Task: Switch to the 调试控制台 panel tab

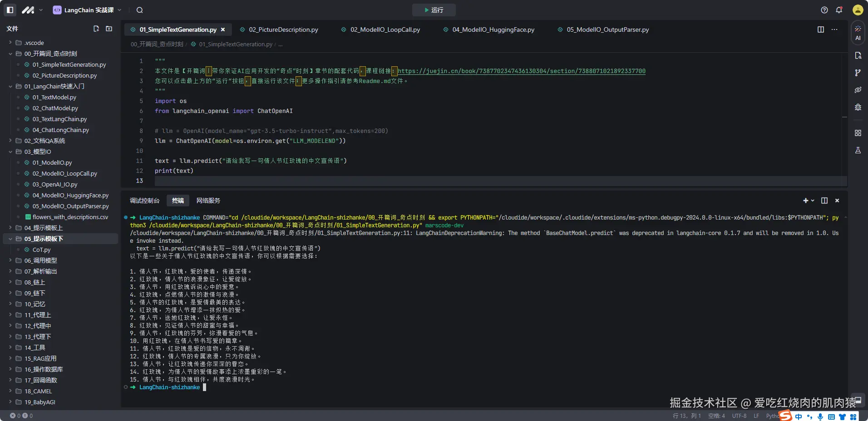Action: coord(144,201)
